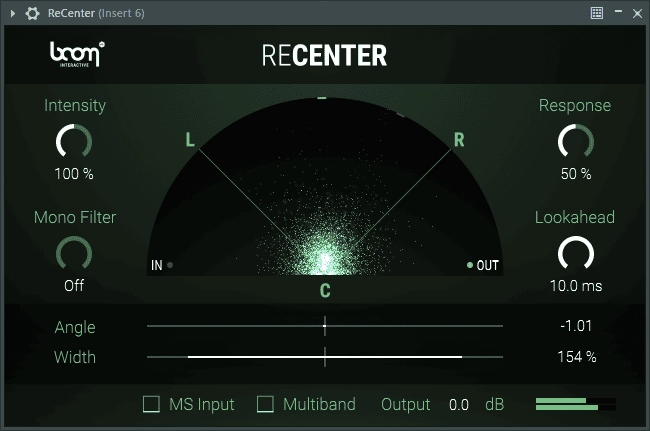Click the Output label
The height and width of the screenshot is (431, 650).
click(x=405, y=404)
